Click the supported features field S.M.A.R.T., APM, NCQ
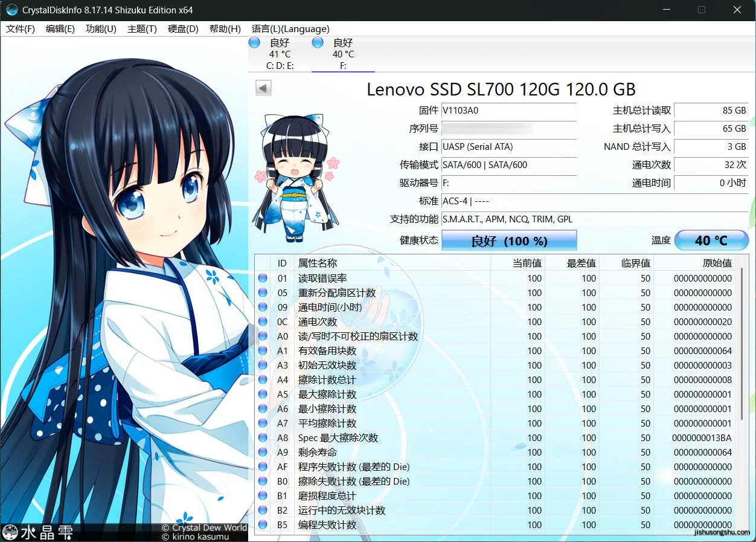Screen dimensions: 756x542 pyautogui.click(x=595, y=219)
